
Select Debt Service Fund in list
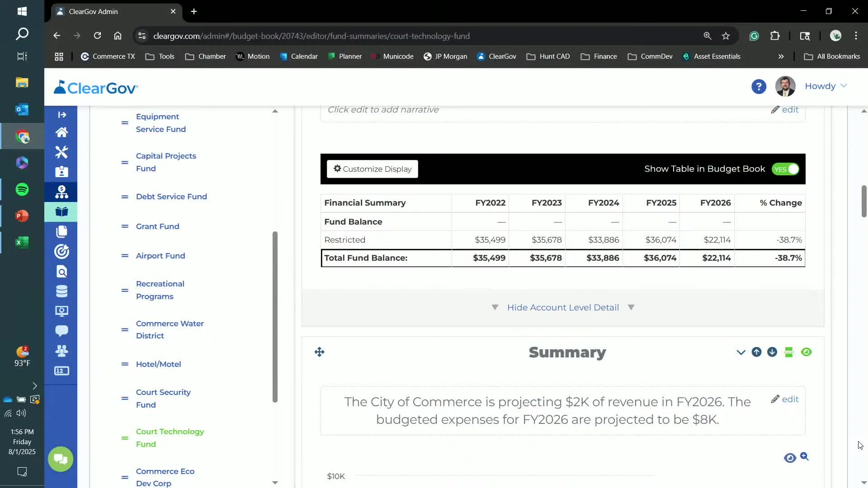coord(171,197)
